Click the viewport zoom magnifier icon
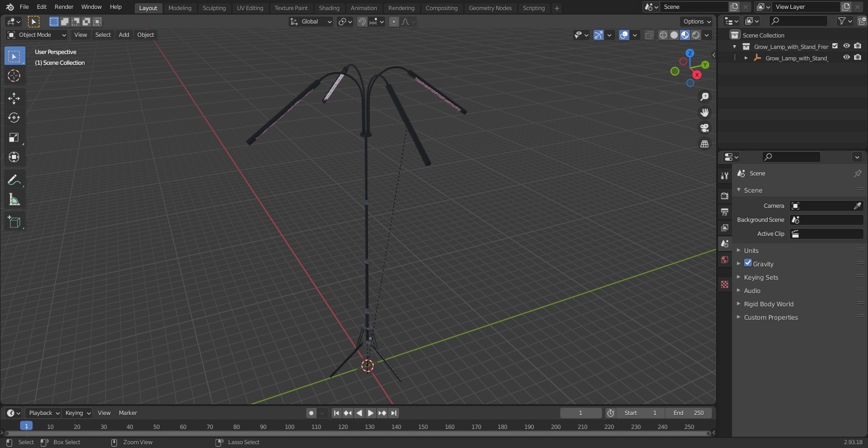 [704, 97]
